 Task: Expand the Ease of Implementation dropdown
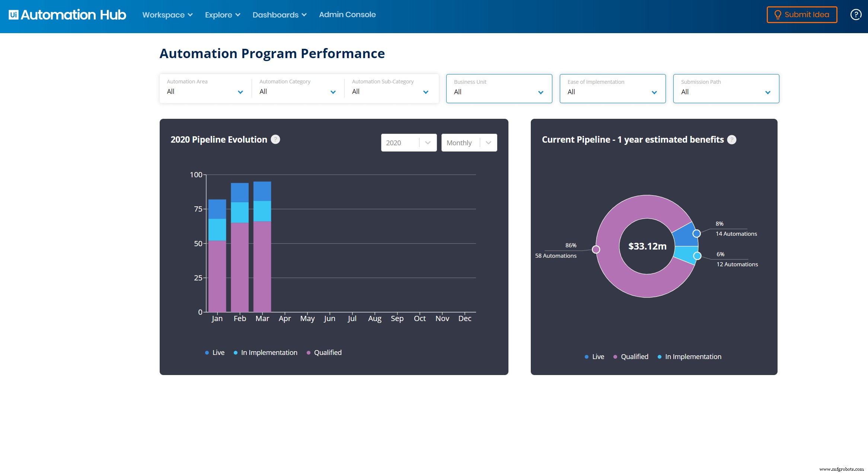[612, 92]
